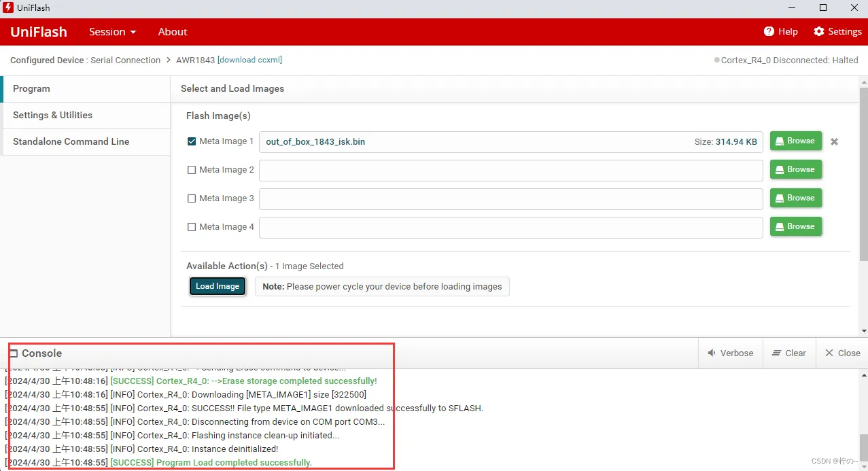
Task: Click the Erase storage completed successfully line
Action: coord(191,381)
